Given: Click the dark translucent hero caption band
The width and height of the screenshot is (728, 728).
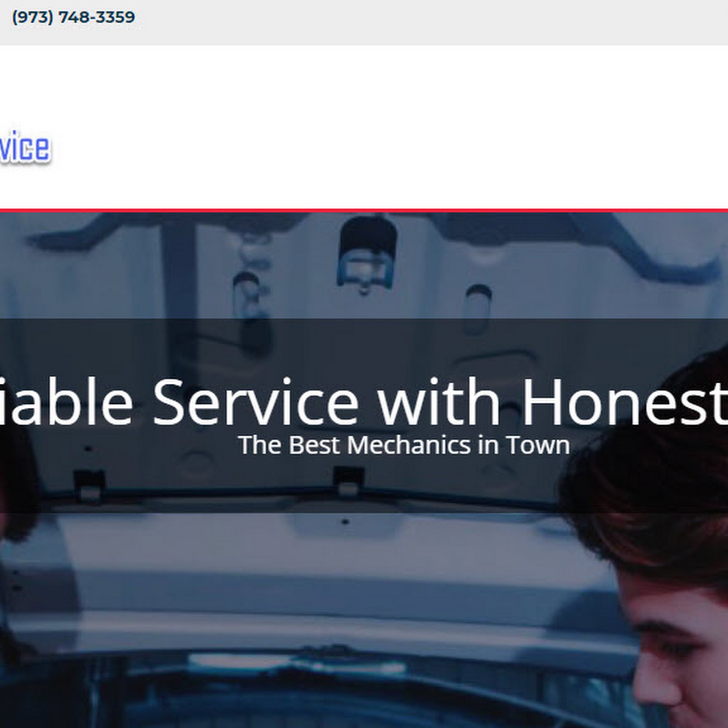Looking at the screenshot, I should 364,416.
